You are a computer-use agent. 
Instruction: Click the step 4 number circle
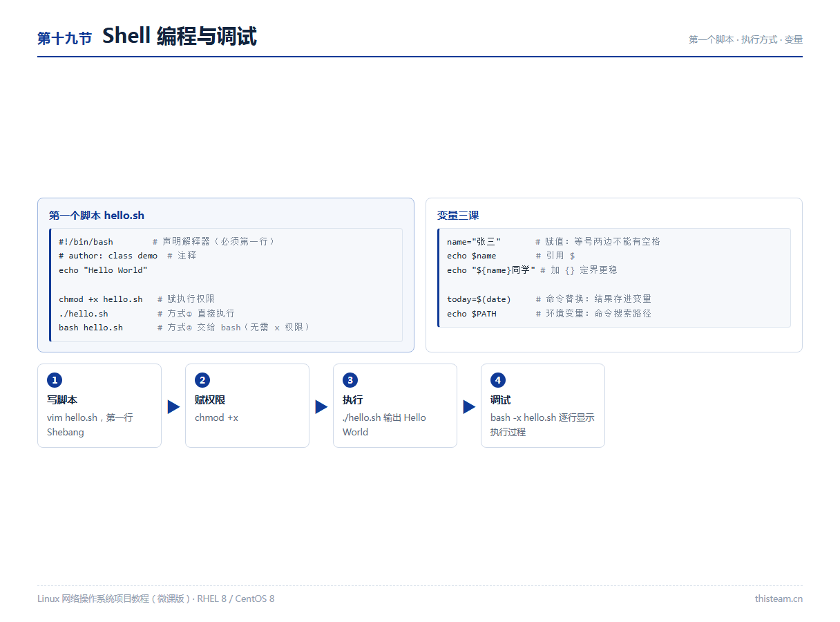(x=498, y=380)
